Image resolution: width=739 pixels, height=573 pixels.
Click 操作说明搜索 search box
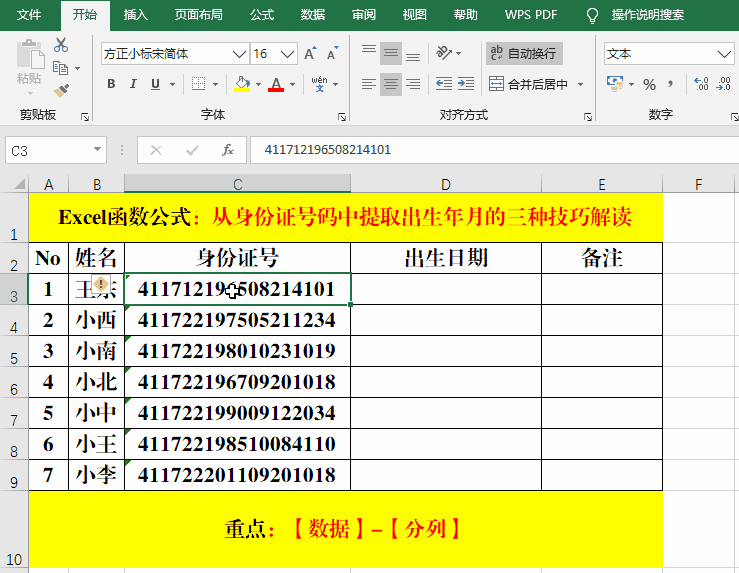648,15
